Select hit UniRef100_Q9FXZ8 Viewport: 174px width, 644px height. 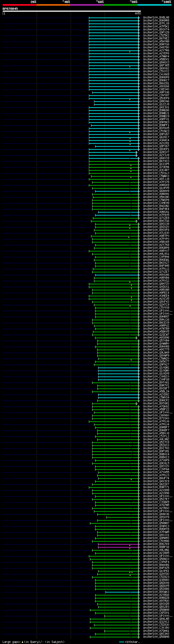tap(156, 33)
